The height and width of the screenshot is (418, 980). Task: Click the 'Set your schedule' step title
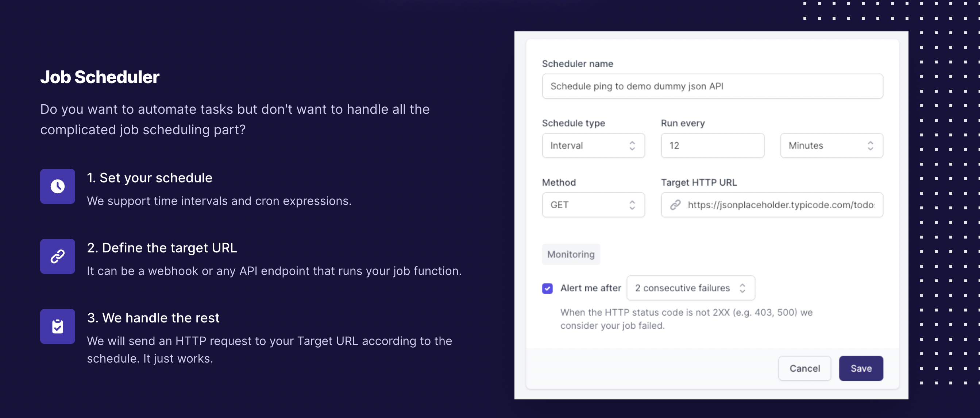(150, 178)
